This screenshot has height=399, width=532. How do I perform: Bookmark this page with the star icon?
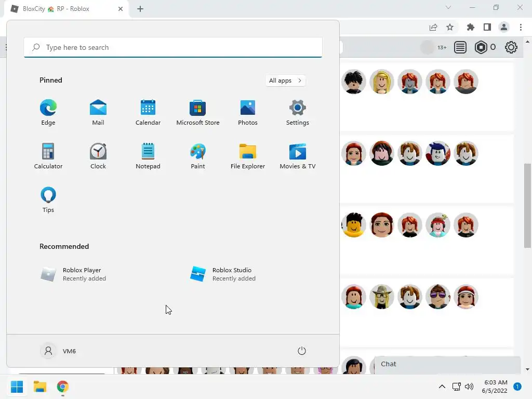pyautogui.click(x=450, y=27)
